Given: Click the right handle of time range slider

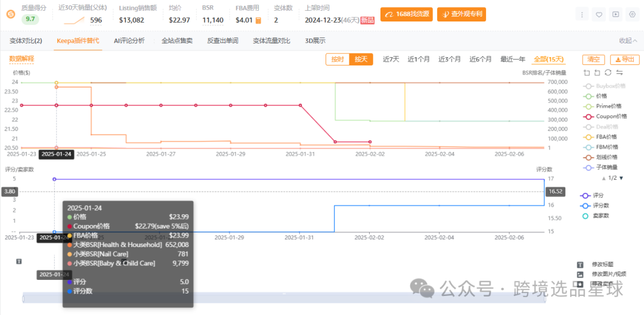Looking at the screenshot, I should click(546, 299).
